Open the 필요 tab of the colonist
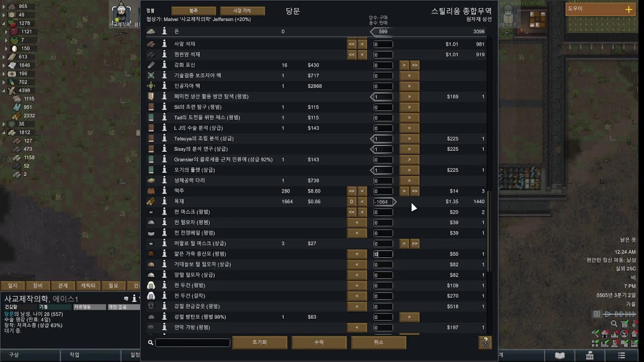 click(113, 286)
